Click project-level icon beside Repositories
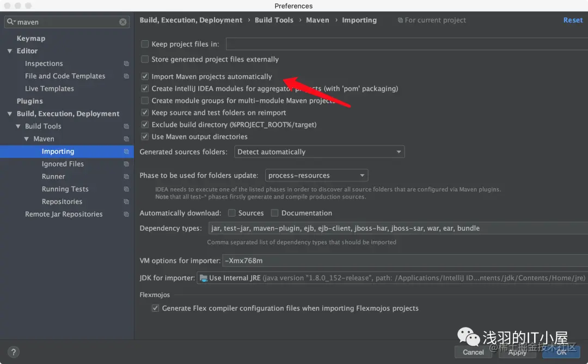This screenshot has height=364, width=588. pos(126,202)
